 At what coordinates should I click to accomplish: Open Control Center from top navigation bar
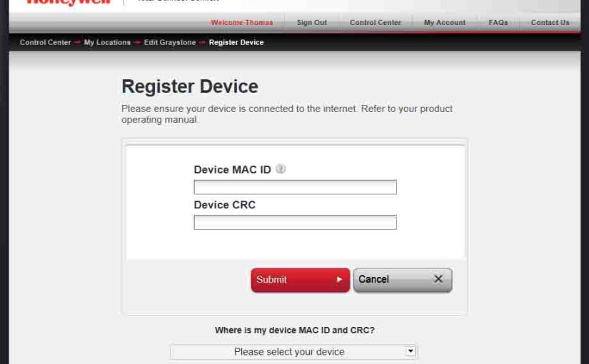click(376, 23)
